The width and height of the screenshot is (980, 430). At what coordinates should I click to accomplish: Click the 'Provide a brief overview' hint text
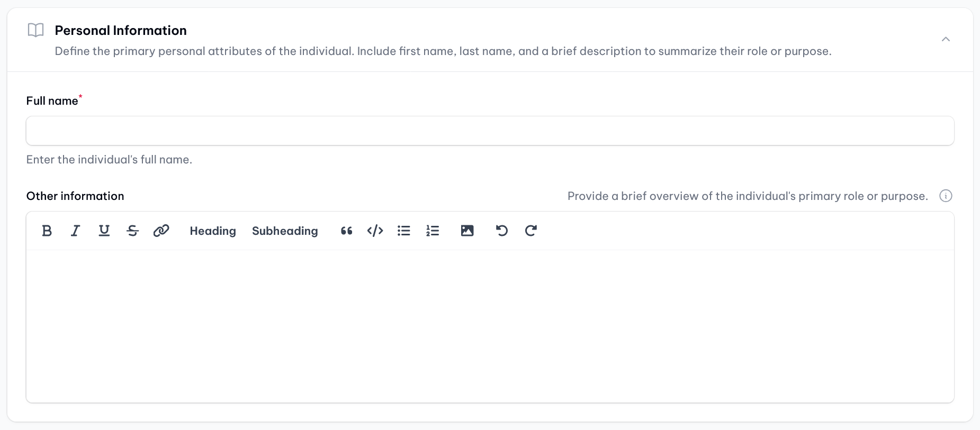coord(748,196)
